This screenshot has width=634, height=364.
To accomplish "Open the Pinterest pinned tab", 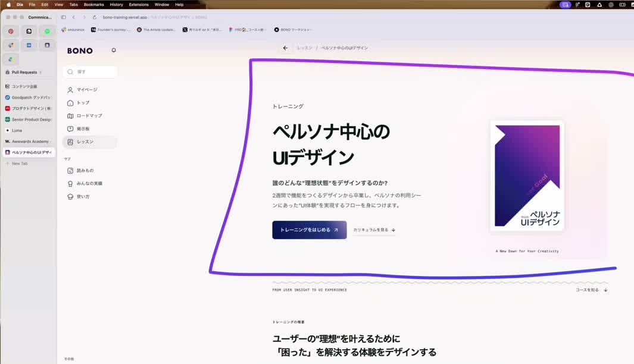I will tap(11, 31).
